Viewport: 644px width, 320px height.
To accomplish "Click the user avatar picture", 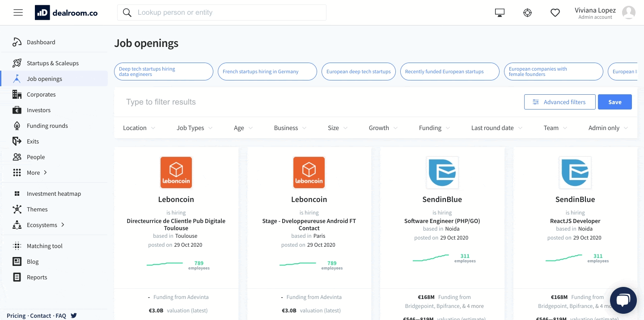I will click(629, 13).
